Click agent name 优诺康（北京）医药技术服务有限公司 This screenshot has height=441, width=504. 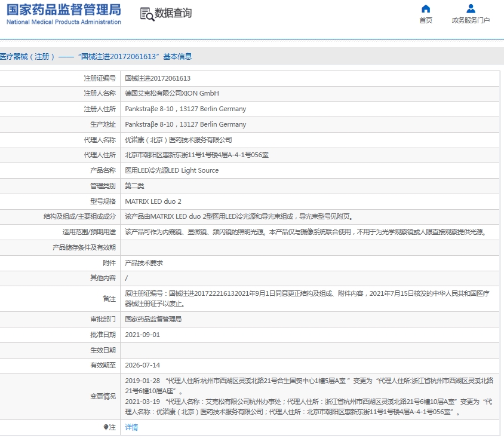179,140
